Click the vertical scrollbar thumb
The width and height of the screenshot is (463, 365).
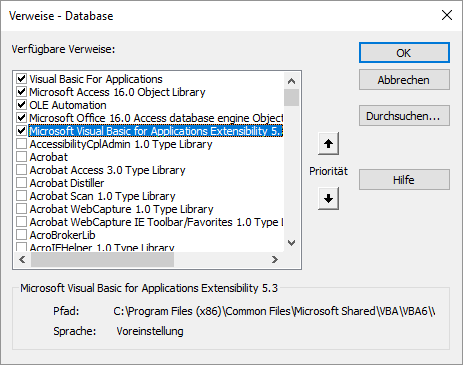pos(292,97)
